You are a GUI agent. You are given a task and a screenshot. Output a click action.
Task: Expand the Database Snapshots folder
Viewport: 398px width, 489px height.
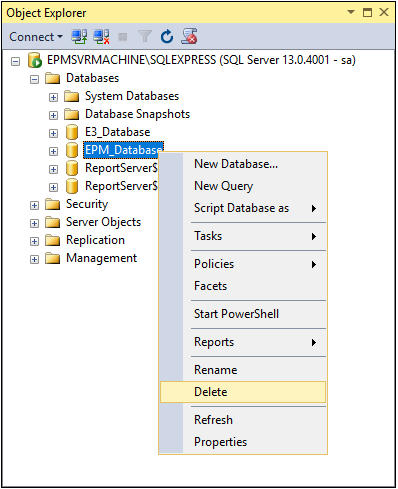click(x=53, y=115)
